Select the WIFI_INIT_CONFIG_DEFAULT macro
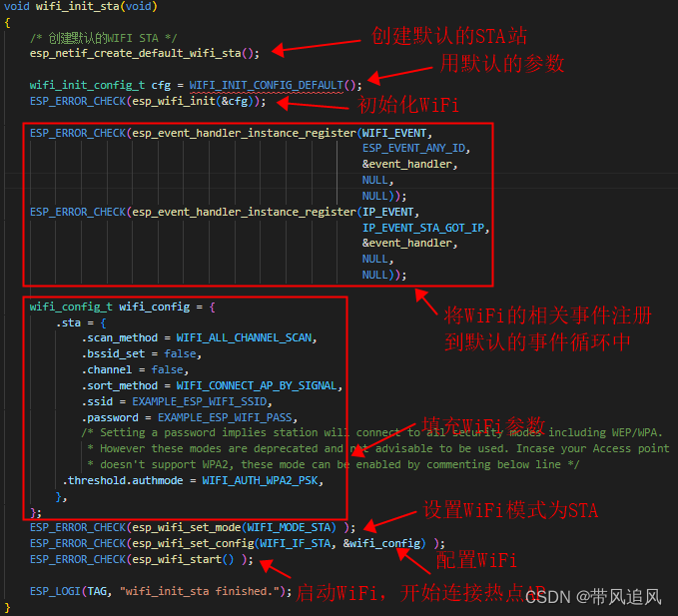The image size is (678, 616). pos(267,85)
